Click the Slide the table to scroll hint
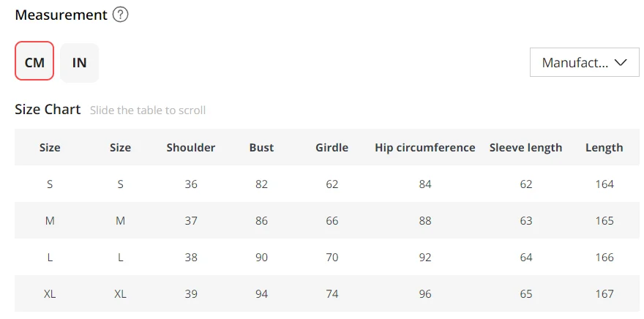This screenshot has width=644, height=319. tap(148, 110)
